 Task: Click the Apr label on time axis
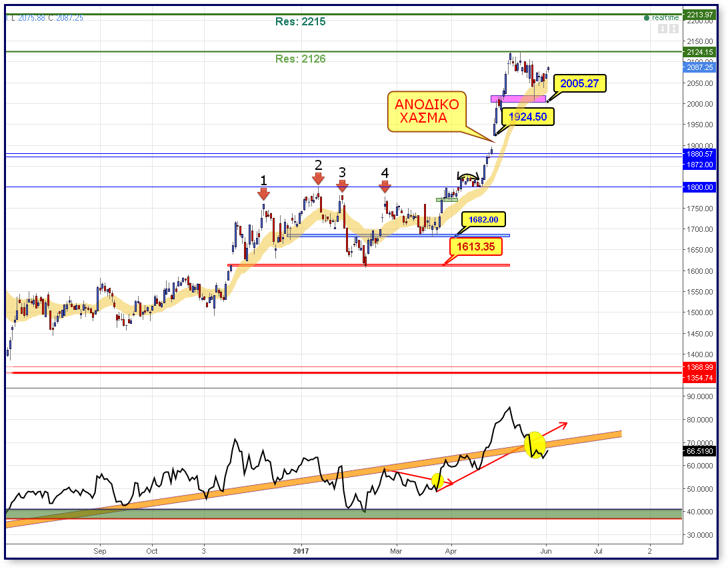(x=451, y=551)
